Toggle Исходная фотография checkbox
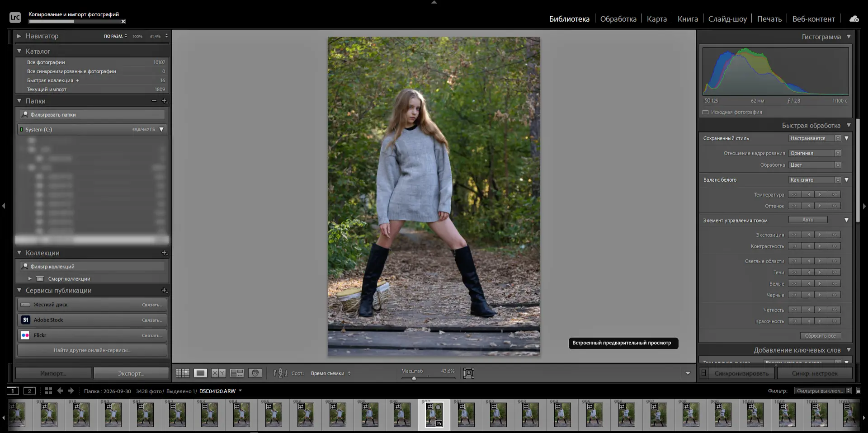 [x=706, y=112]
